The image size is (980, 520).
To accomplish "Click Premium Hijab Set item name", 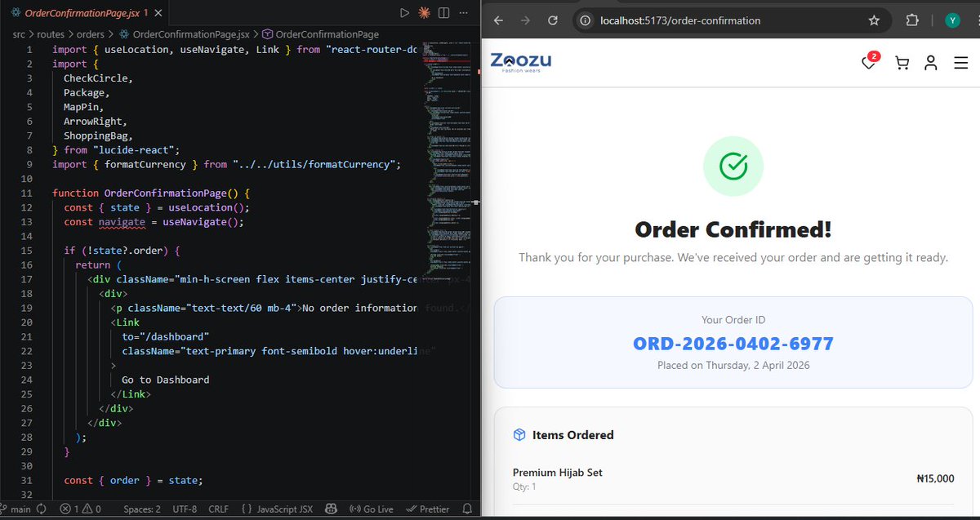I will point(558,473).
